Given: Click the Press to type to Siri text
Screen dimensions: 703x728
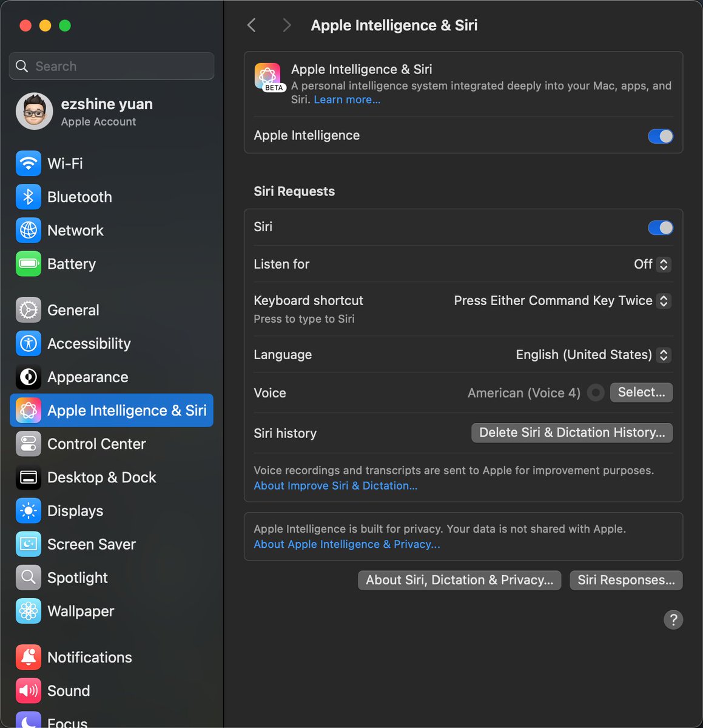Looking at the screenshot, I should pos(304,318).
